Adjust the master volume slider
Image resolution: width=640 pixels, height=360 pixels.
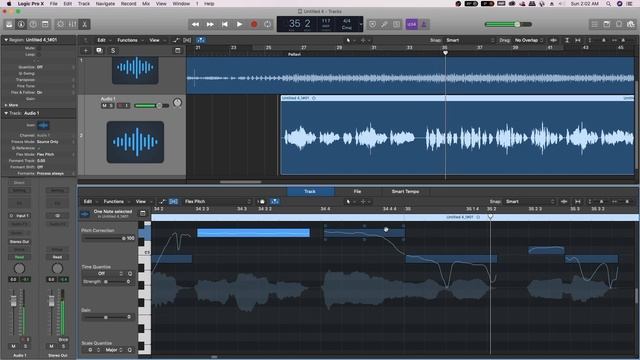[x=508, y=24]
